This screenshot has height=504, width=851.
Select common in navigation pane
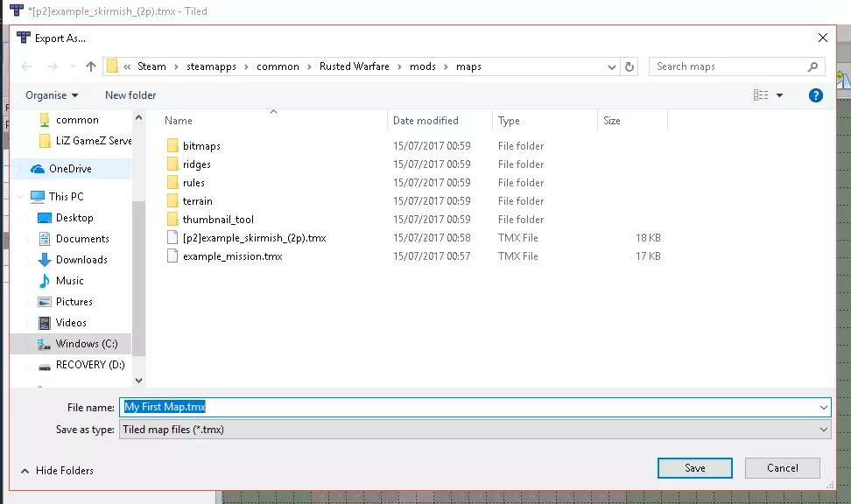77,120
